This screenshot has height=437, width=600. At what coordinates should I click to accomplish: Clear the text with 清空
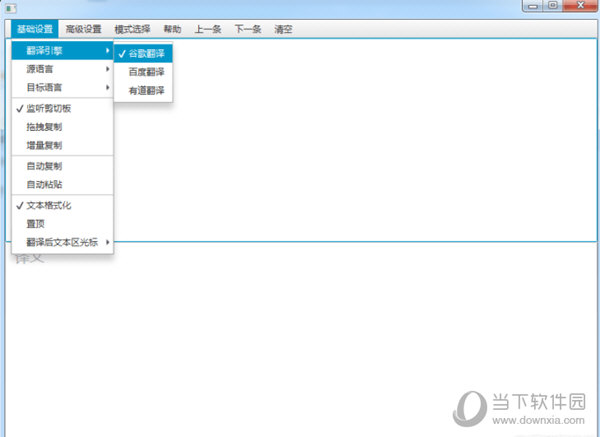[283, 29]
